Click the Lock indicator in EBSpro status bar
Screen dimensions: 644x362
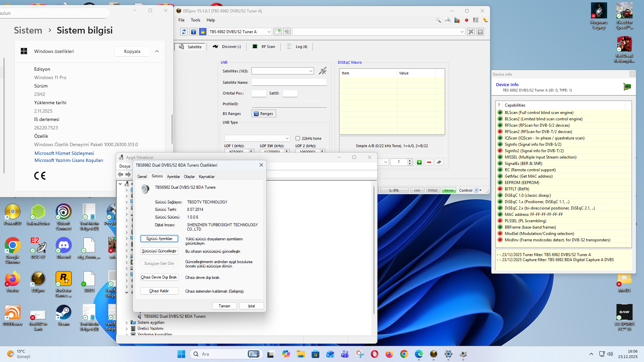(x=417, y=190)
